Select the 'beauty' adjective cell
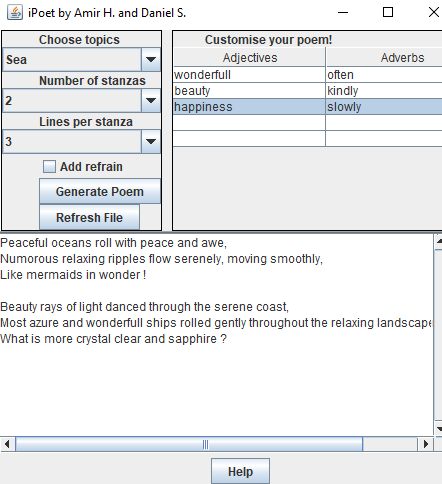442x484 pixels. coord(249,91)
